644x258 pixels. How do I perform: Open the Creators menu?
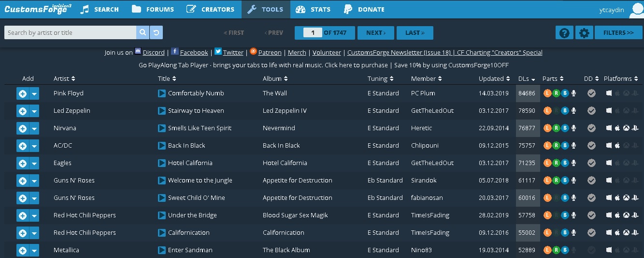click(x=210, y=9)
